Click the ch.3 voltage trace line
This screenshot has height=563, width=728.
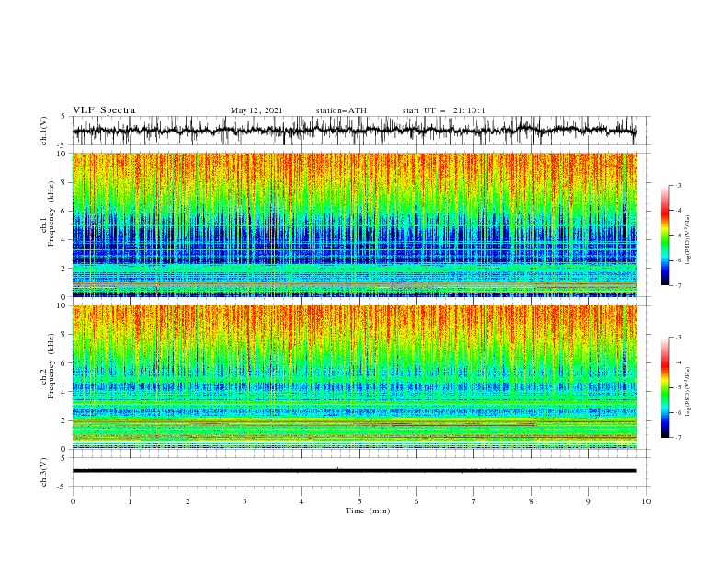pos(354,471)
